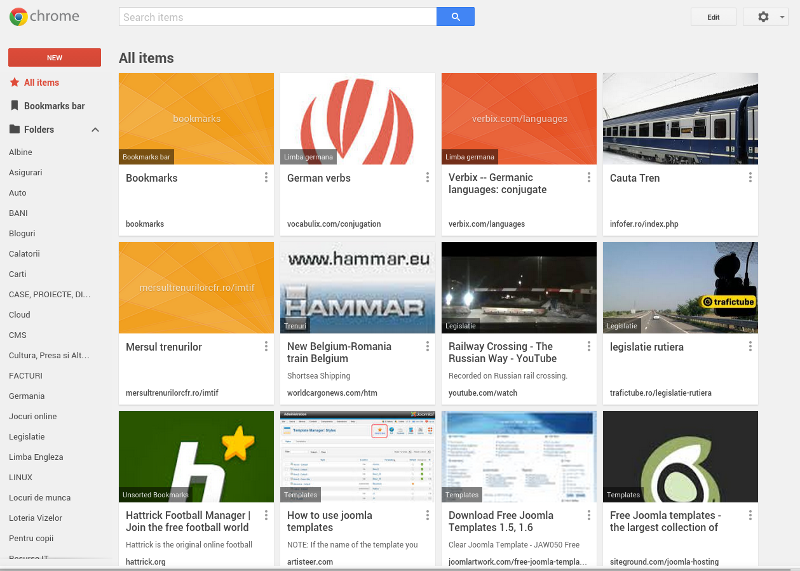Open more options for Download Free Joomla card
800x571 pixels.
[589, 515]
